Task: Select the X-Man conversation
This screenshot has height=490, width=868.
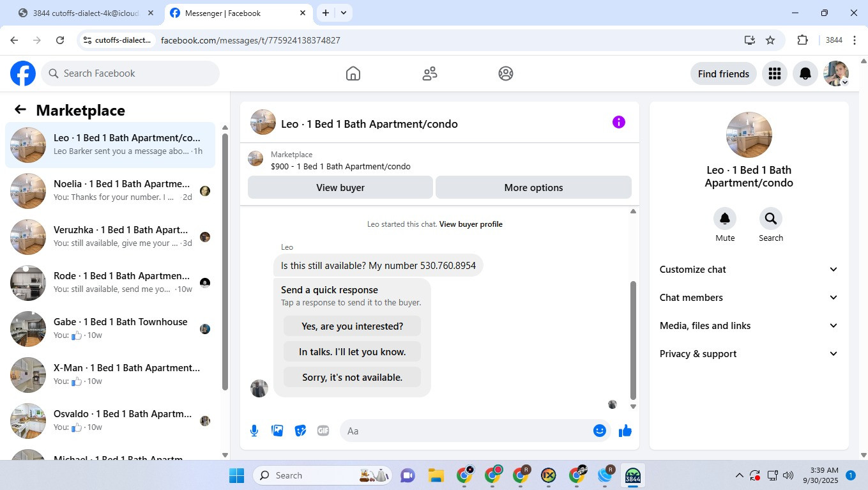Action: (110, 375)
